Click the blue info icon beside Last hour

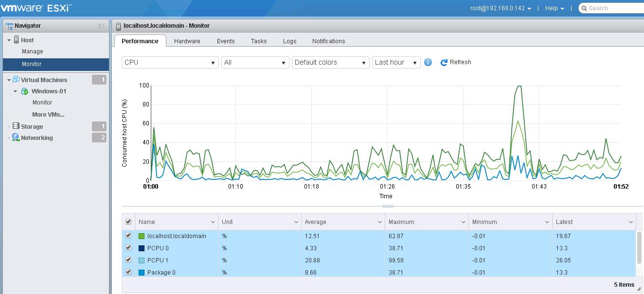click(x=428, y=62)
